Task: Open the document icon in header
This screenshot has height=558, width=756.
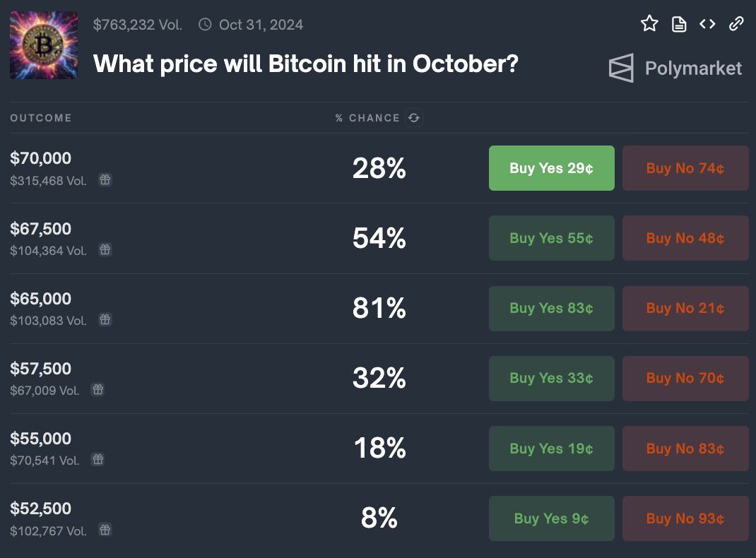Action: [x=679, y=23]
